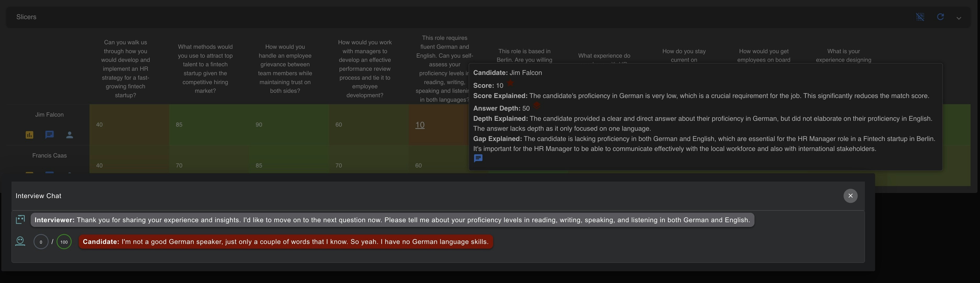Click the HR strategy question column header
The width and height of the screenshot is (980, 283).
(126, 69)
